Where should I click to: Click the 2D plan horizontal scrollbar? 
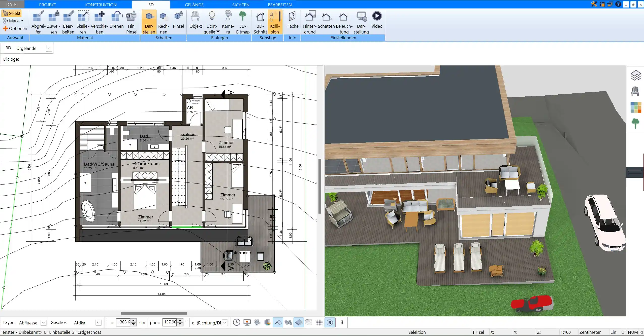(x=154, y=313)
